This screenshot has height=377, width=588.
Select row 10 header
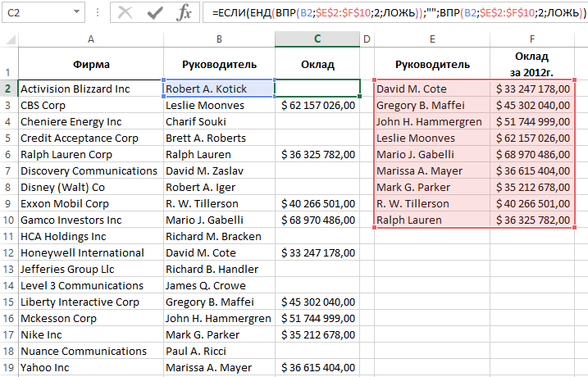(x=8, y=220)
